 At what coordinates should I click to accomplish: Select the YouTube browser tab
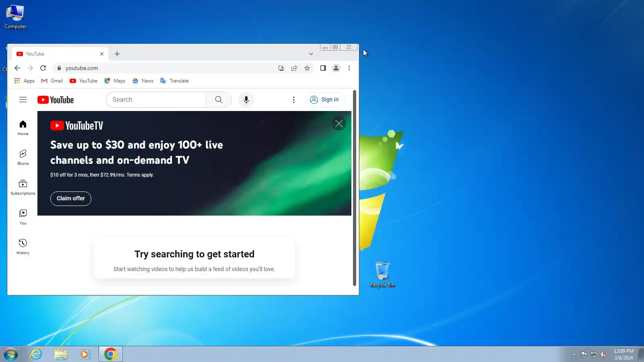point(60,54)
